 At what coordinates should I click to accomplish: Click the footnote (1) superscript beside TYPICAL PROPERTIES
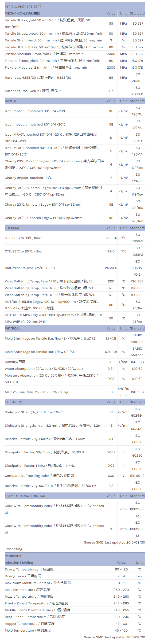40,5
